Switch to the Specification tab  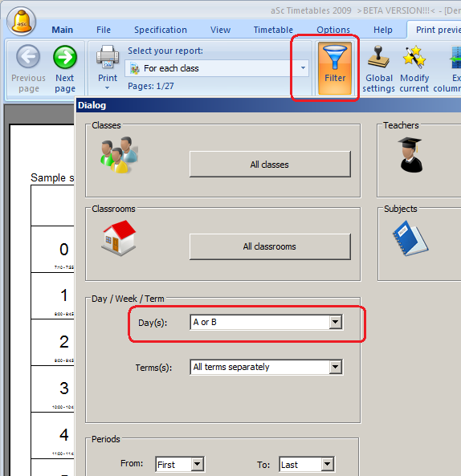pyautogui.click(x=161, y=30)
